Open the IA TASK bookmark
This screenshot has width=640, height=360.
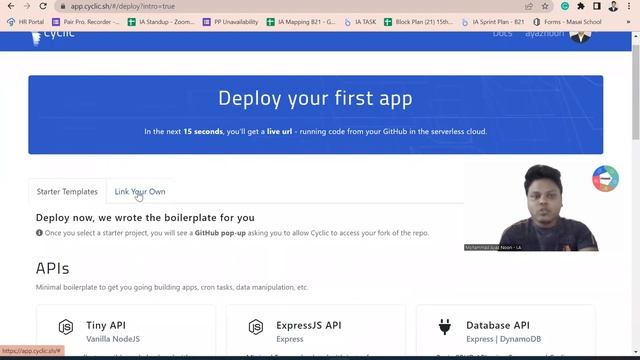click(x=360, y=22)
